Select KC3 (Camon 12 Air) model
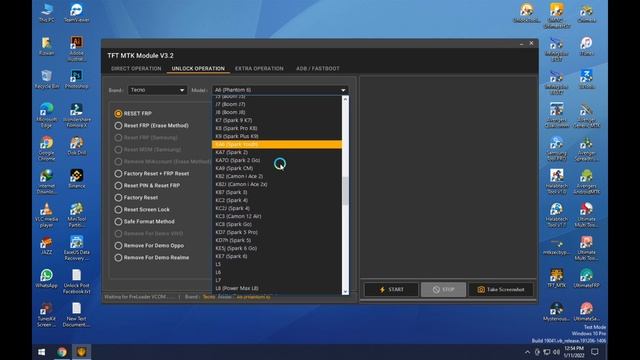 coord(277,216)
